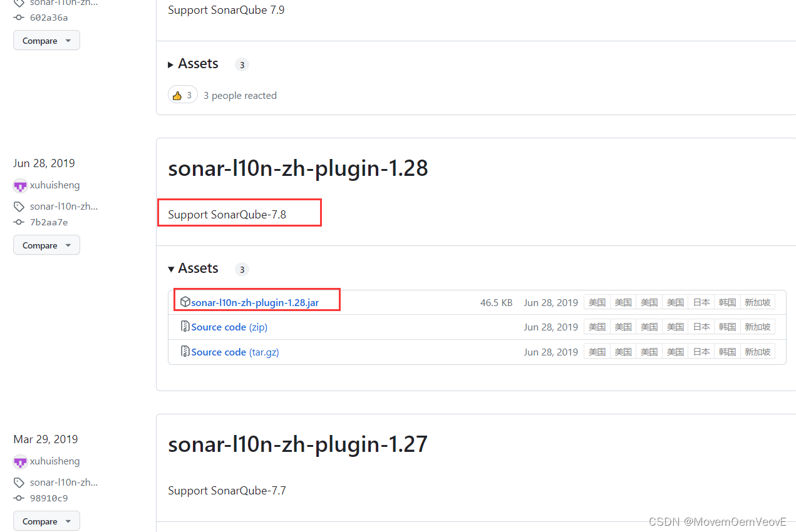Click the thumbs-up emoji in the reaction pill
The height and width of the screenshot is (532, 796).
178,95
